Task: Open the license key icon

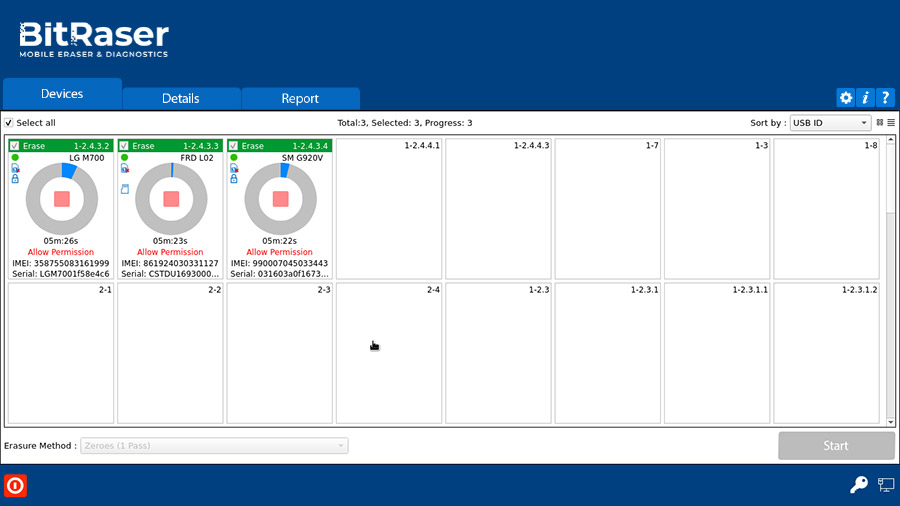Action: (859, 485)
